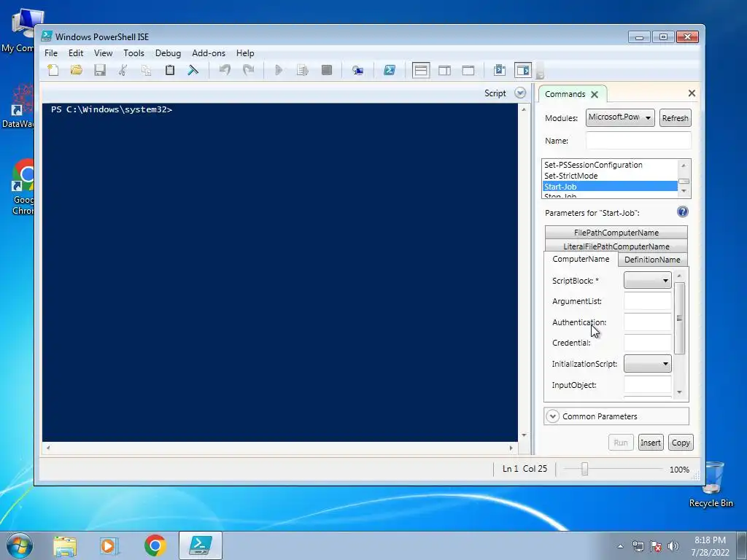This screenshot has width=747, height=560.
Task: Open the Help menu
Action: [x=245, y=52]
